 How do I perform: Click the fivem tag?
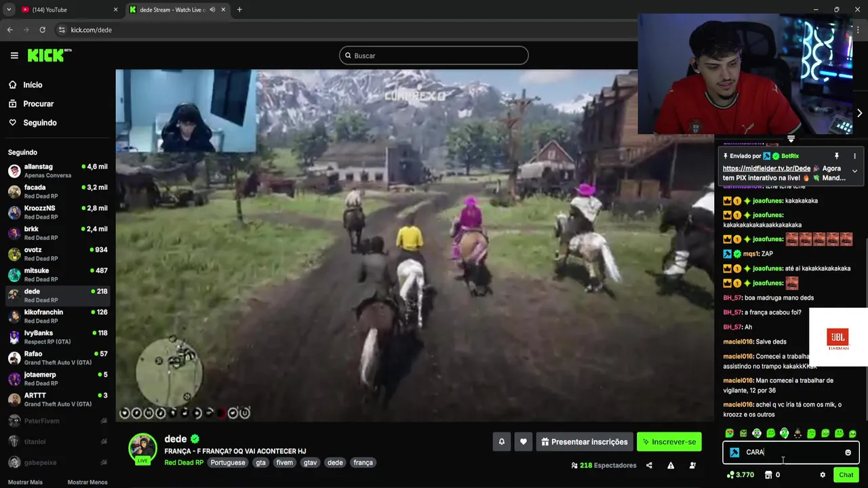click(284, 463)
